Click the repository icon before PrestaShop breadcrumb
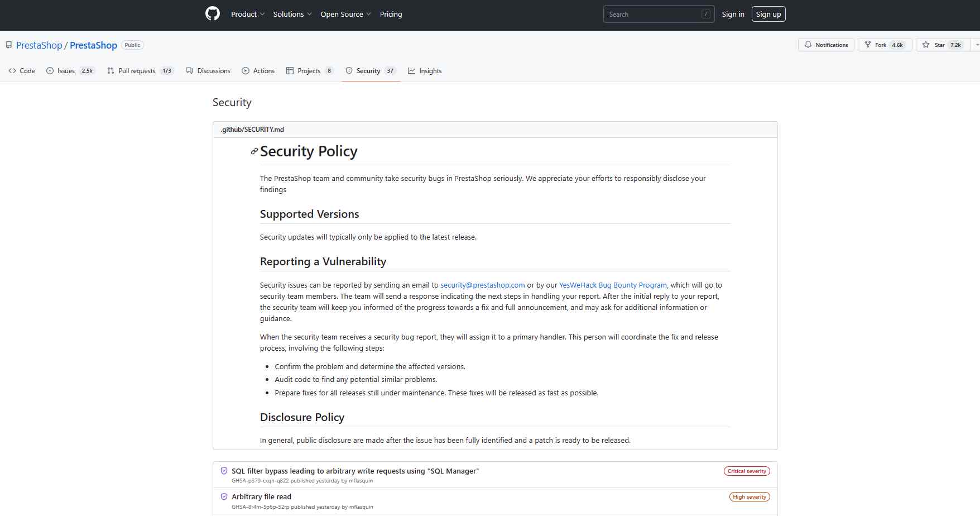The height and width of the screenshot is (516, 980). coord(9,45)
